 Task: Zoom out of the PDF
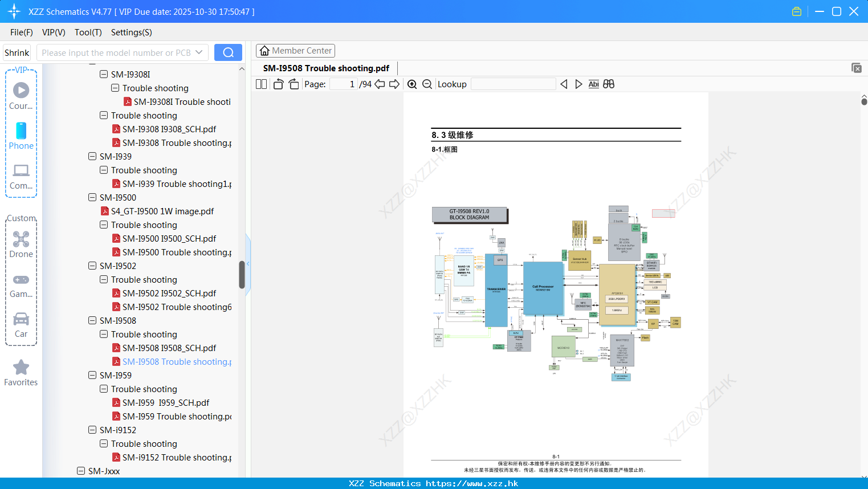[427, 84]
